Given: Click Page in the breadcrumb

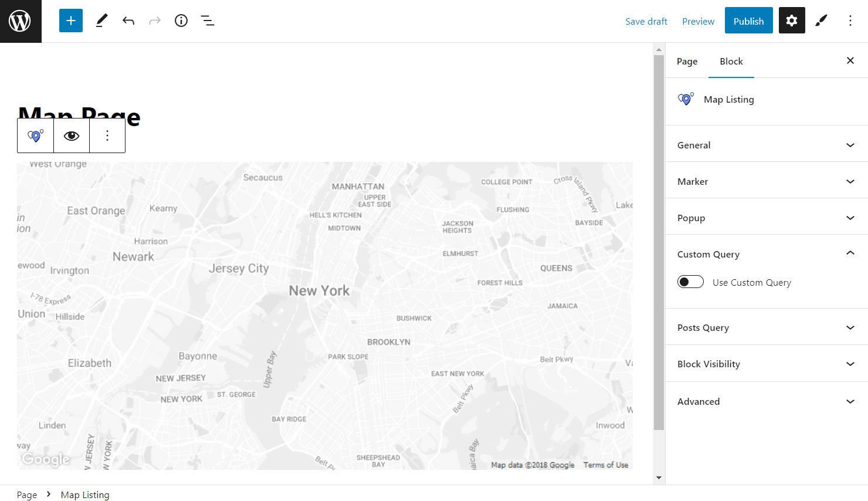Looking at the screenshot, I should pyautogui.click(x=27, y=495).
